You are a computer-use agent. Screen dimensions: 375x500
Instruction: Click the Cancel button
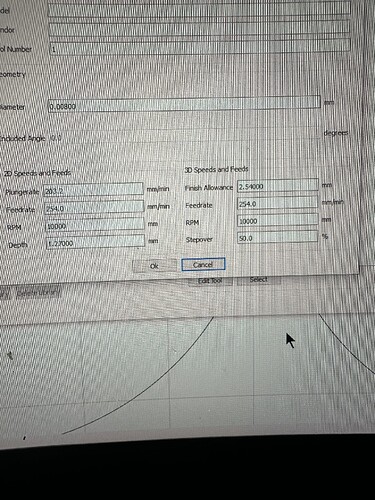click(203, 264)
